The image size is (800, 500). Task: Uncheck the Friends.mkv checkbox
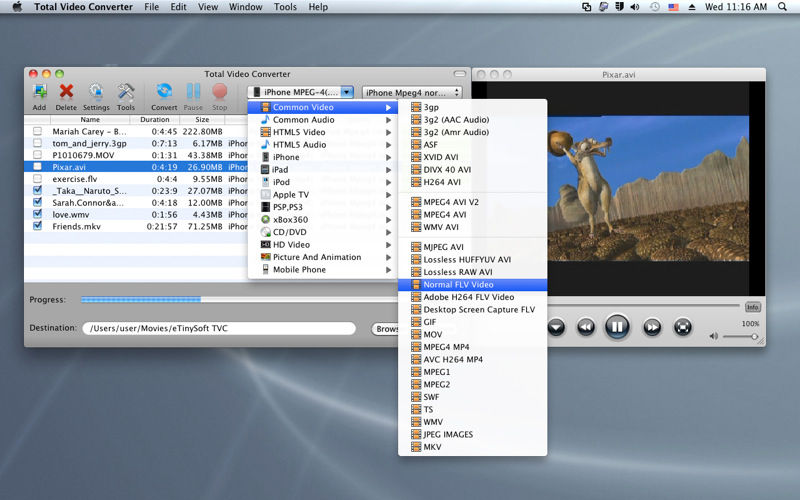[37, 226]
